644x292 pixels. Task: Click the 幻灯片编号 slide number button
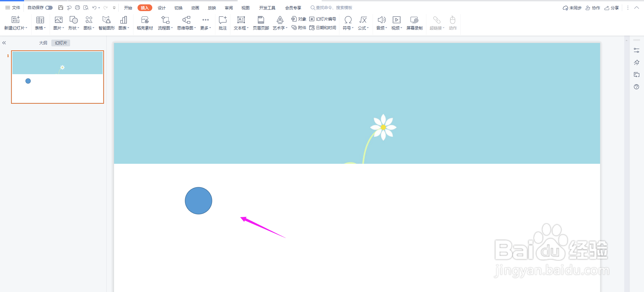click(x=323, y=19)
